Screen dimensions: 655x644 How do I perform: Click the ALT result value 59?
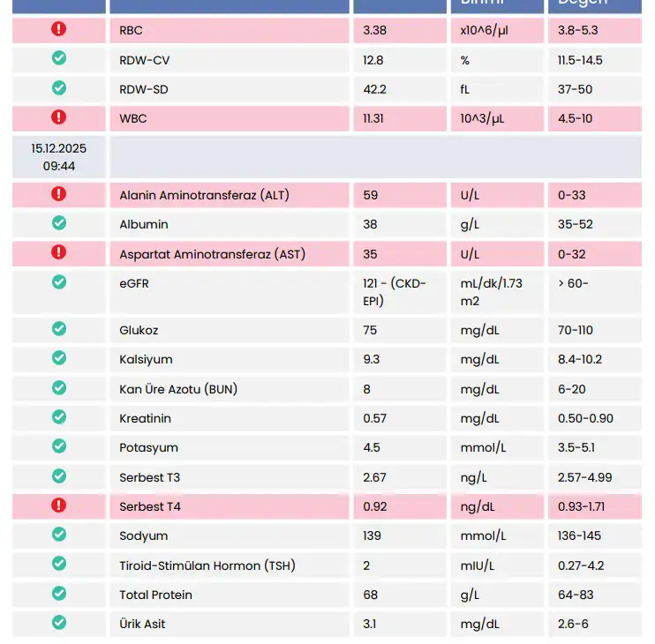[x=370, y=195]
